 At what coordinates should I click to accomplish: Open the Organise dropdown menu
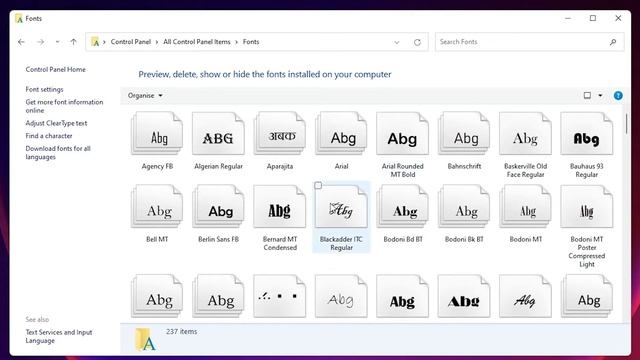tap(145, 96)
